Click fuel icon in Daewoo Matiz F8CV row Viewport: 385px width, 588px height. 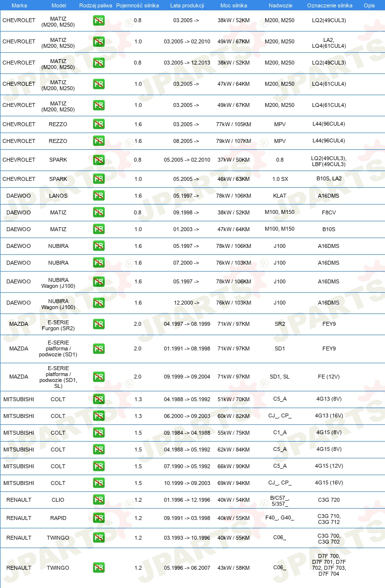(x=99, y=212)
